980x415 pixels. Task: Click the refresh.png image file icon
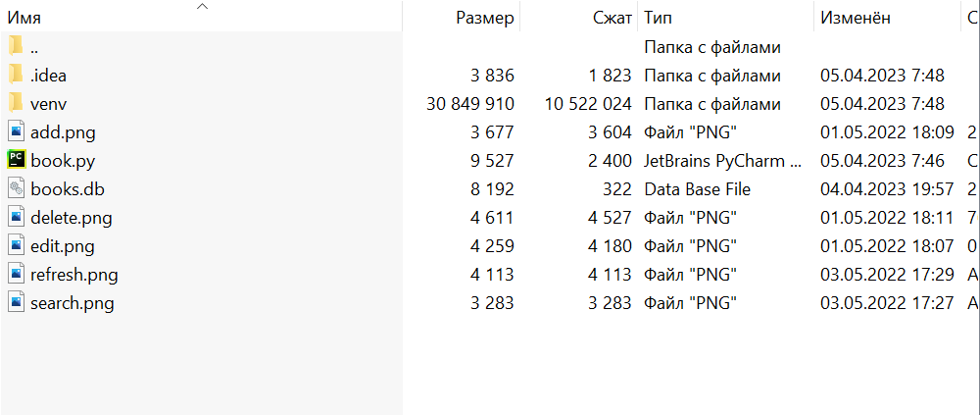[16, 274]
